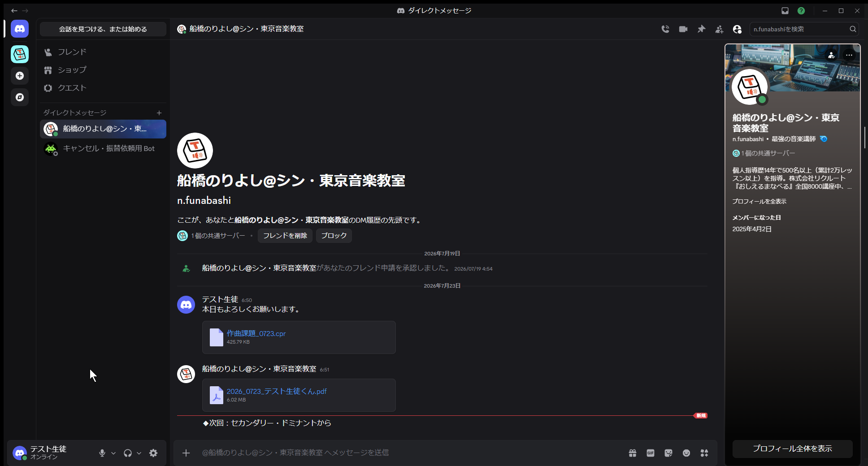This screenshot has height=466, width=868.
Task: Select the 船橋のりよし direct message
Action: (x=103, y=129)
